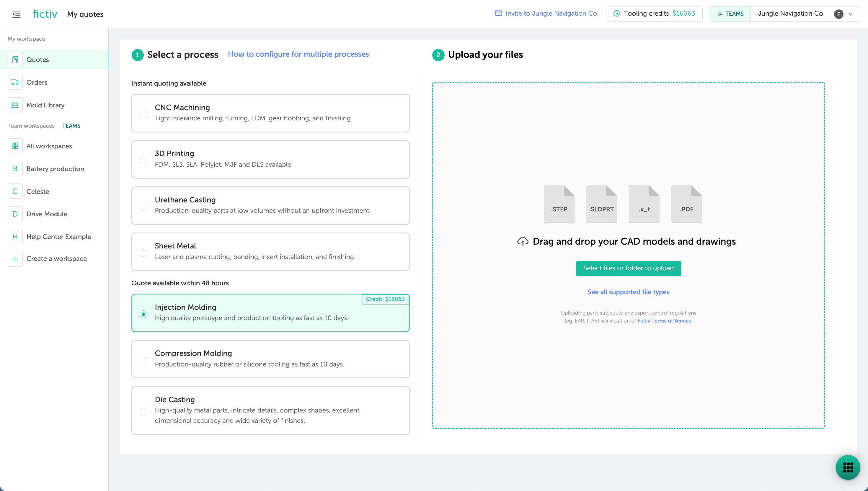The height and width of the screenshot is (491, 868).
Task: Open Mold Library sidebar icon
Action: point(15,105)
